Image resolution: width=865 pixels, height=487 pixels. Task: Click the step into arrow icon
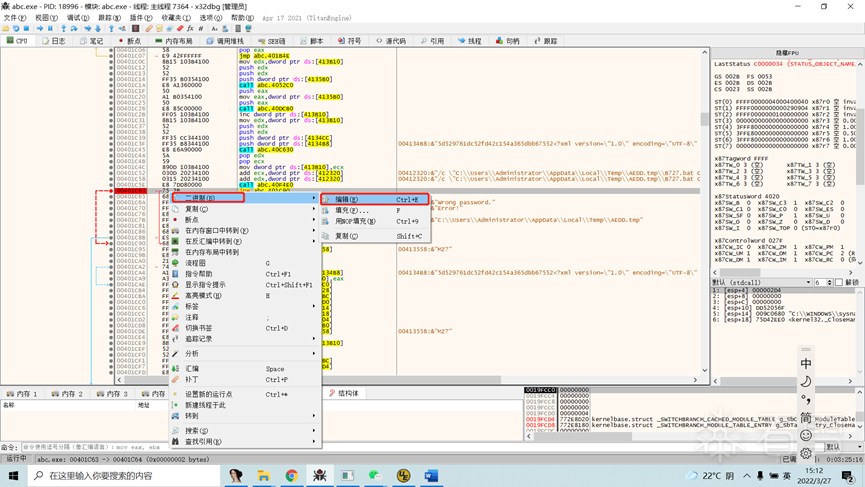coord(63,28)
